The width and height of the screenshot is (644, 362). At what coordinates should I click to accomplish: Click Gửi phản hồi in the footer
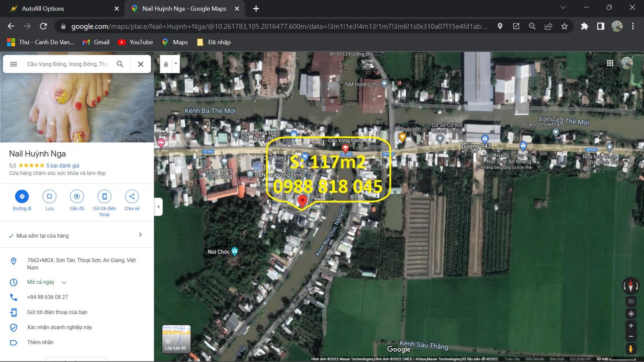tap(580, 359)
